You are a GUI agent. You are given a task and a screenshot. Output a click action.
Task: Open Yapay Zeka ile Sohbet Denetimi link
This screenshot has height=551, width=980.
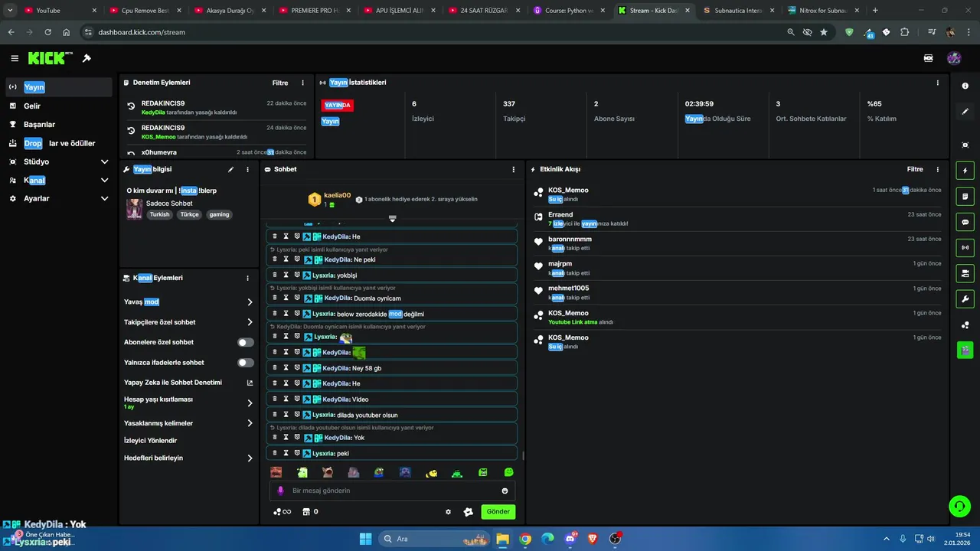(250, 383)
